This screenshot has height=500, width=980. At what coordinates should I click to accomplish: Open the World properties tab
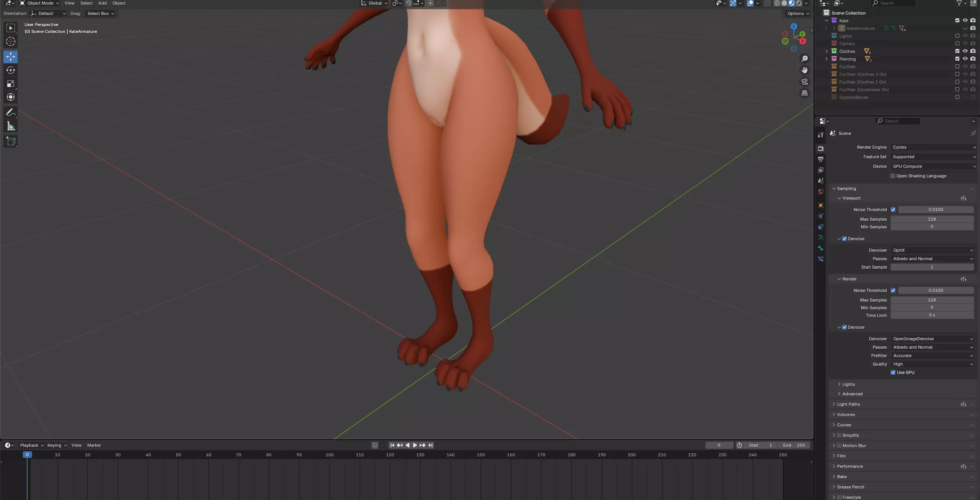pyautogui.click(x=821, y=192)
